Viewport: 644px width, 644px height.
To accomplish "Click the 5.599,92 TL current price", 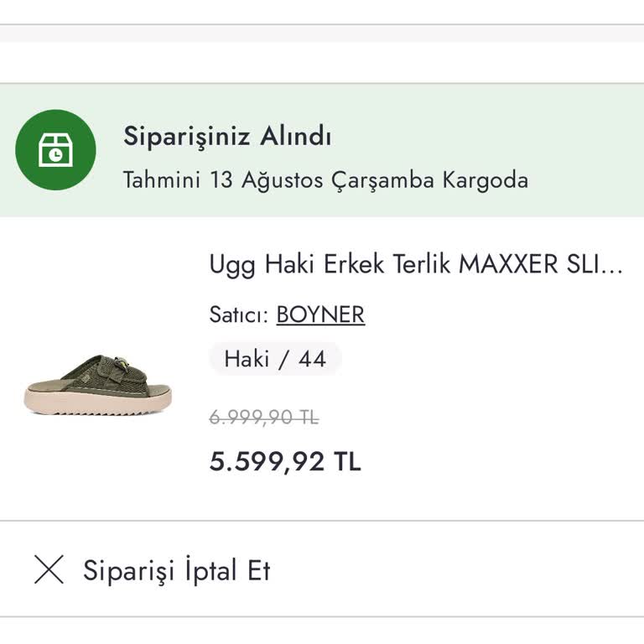I will point(285,461).
